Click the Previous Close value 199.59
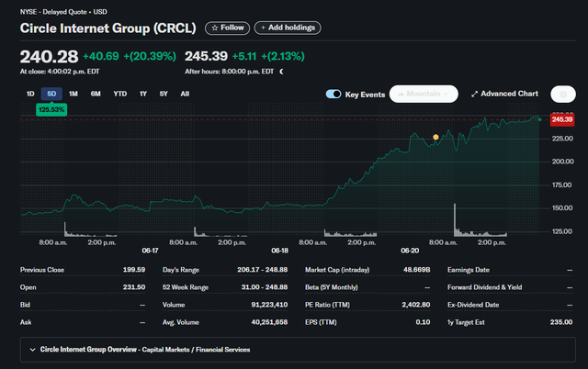This screenshot has width=588, height=369. pyautogui.click(x=134, y=270)
